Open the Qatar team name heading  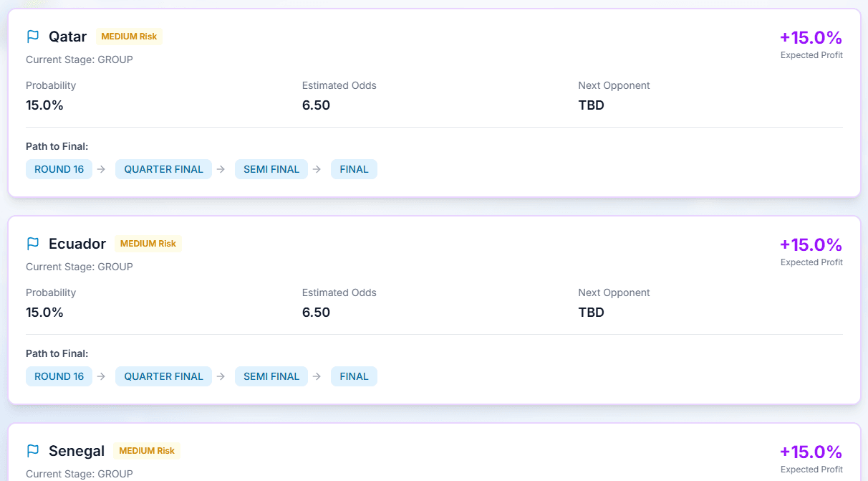[x=67, y=37]
